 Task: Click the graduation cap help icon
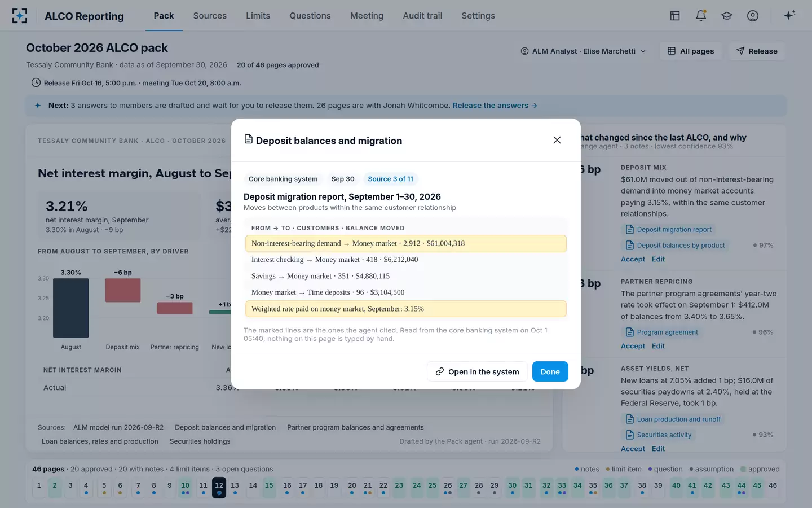coord(727,16)
